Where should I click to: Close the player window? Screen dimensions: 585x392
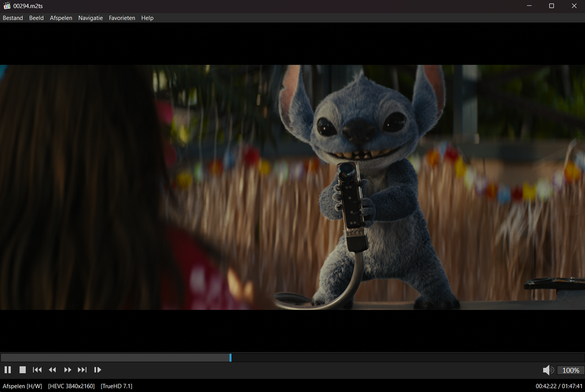[x=574, y=5]
